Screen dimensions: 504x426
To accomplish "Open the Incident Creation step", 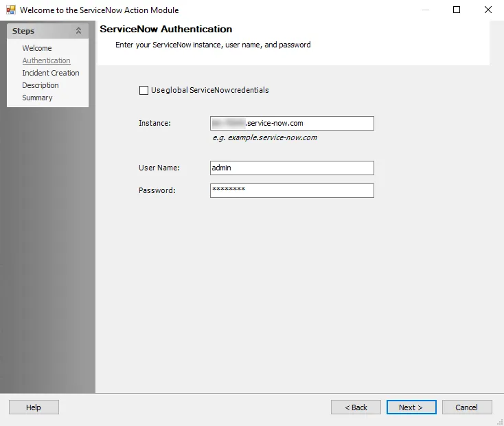I will (50, 73).
